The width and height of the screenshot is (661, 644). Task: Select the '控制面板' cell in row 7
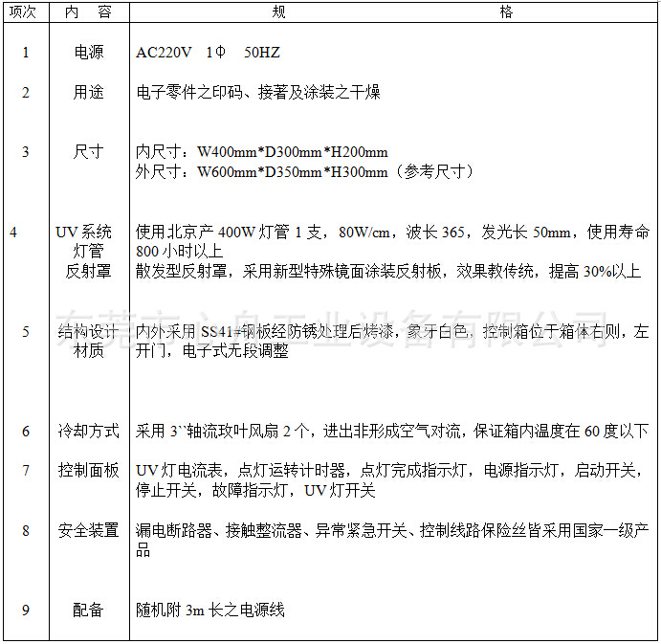coord(89,470)
